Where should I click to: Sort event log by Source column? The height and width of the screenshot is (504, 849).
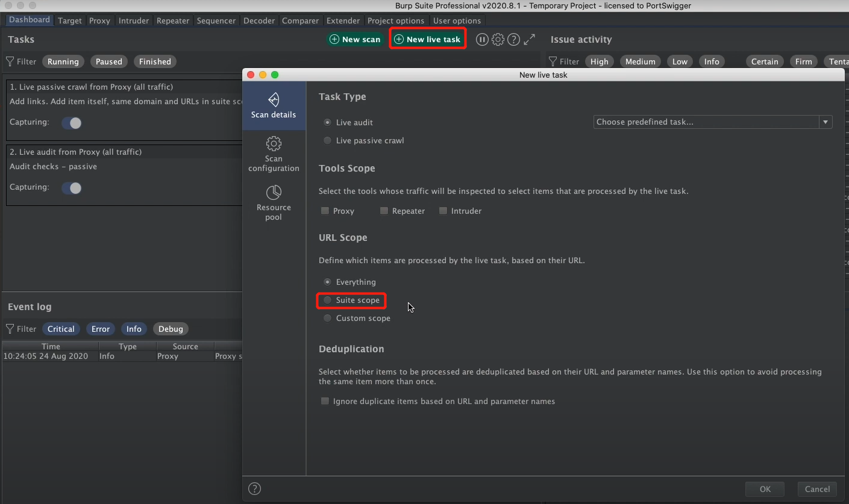(x=185, y=346)
